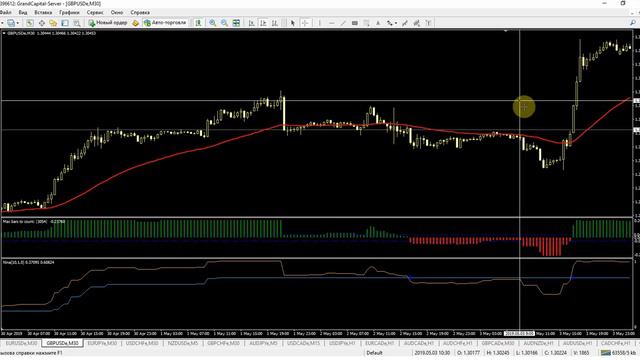Click the Nina indicator label text
Image resolution: width=640 pixels, height=360 pixels.
click(x=29, y=262)
